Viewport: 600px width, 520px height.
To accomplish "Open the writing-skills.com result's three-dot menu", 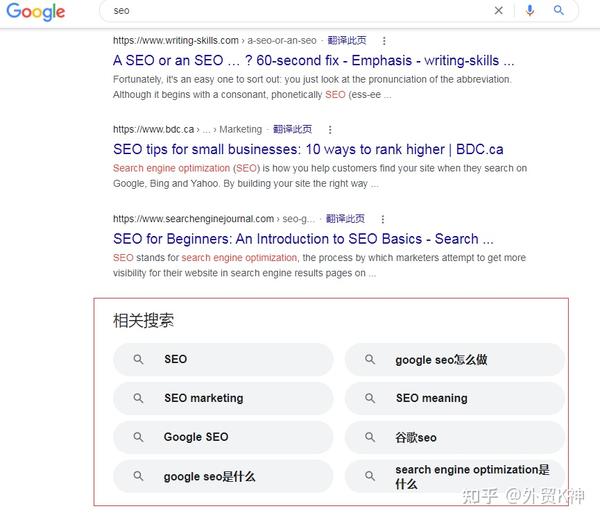I will click(384, 41).
